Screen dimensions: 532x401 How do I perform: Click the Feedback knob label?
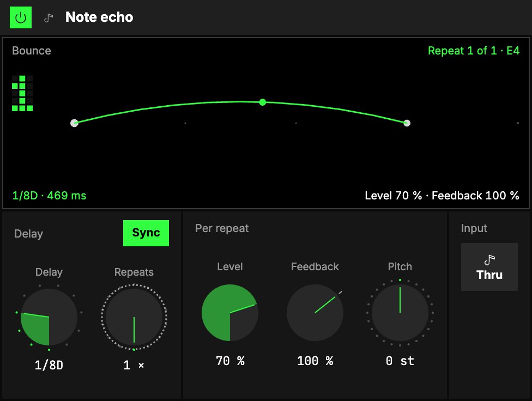pos(315,266)
